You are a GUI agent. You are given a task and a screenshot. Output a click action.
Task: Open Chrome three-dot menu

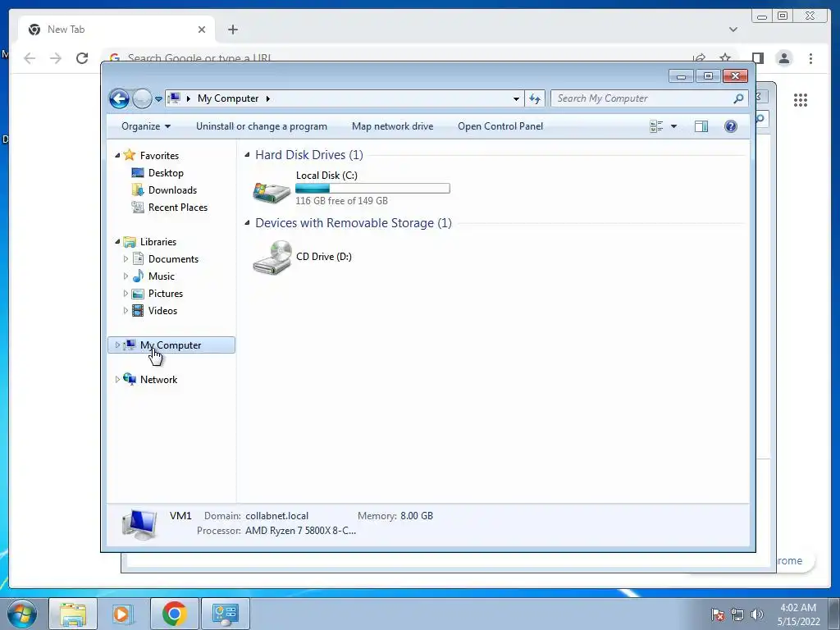coord(810,58)
